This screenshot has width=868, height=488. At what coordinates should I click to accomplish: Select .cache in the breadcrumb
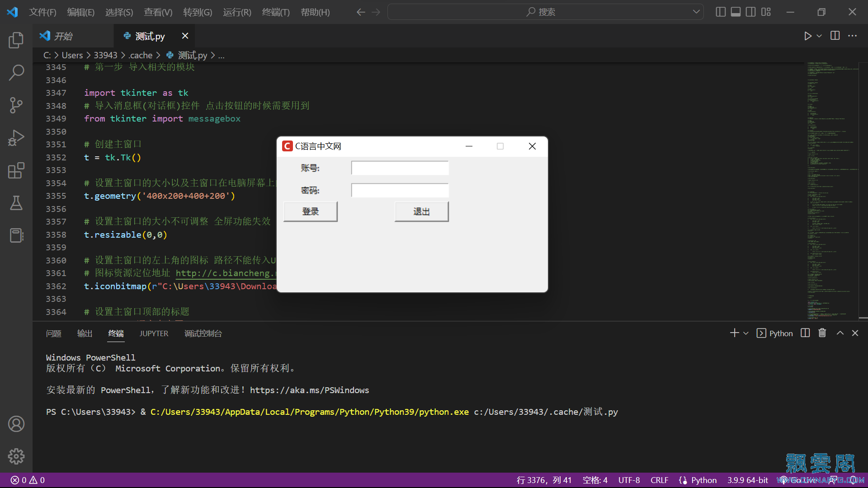click(x=141, y=55)
